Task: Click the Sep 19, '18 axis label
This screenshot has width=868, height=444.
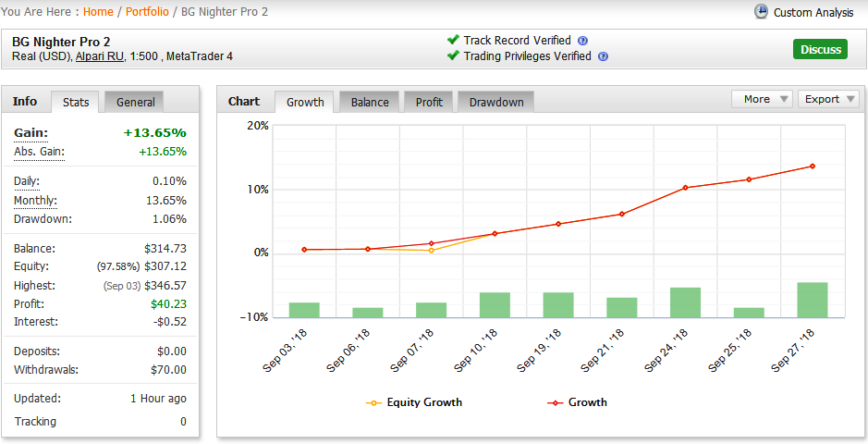Action: pos(540,351)
